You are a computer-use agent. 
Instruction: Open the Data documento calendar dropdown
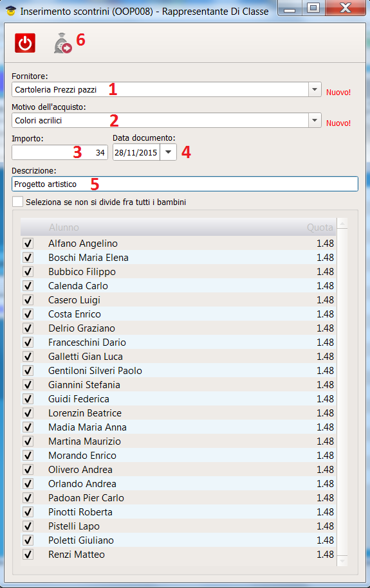point(169,152)
